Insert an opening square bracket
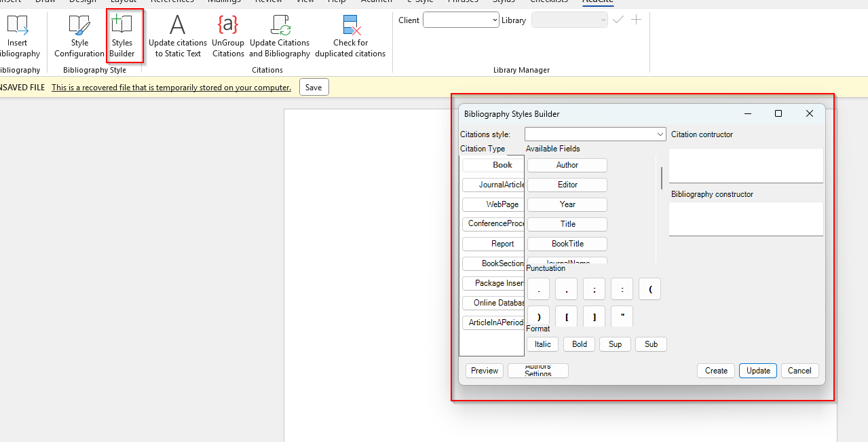The height and width of the screenshot is (442, 868). point(566,317)
